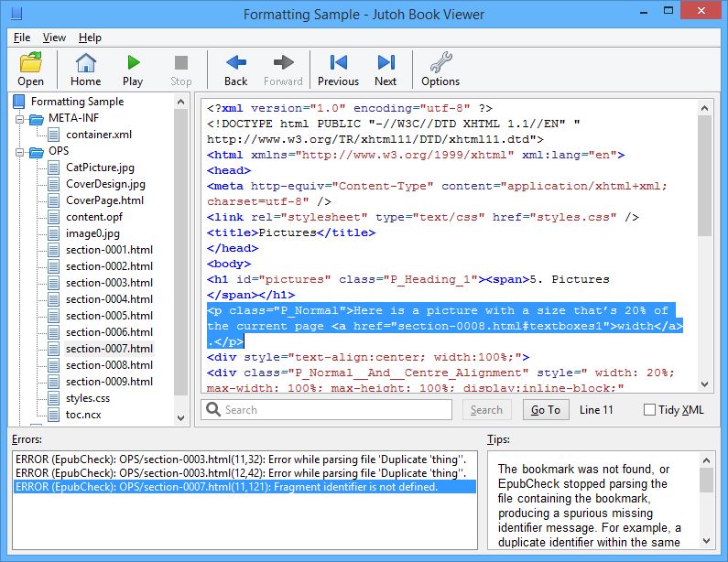The width and height of the screenshot is (728, 562).
Task: Click the Line 11 indicator text
Action: coord(596,410)
